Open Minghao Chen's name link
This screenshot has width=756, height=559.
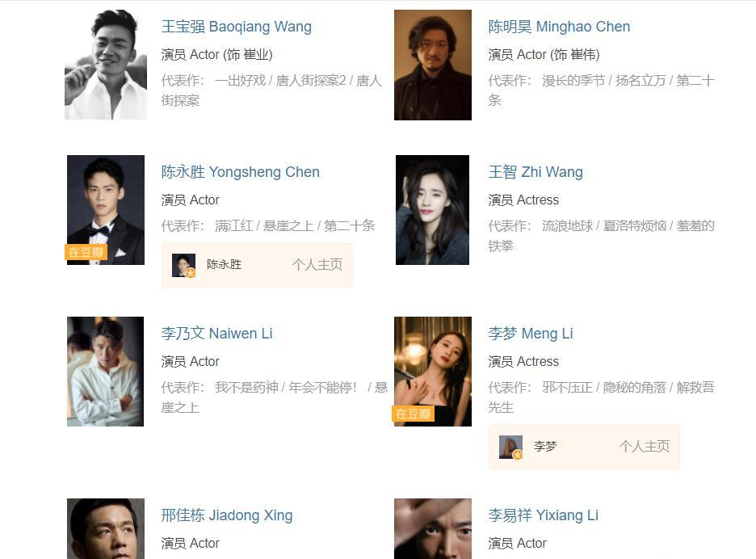pyautogui.click(x=559, y=27)
